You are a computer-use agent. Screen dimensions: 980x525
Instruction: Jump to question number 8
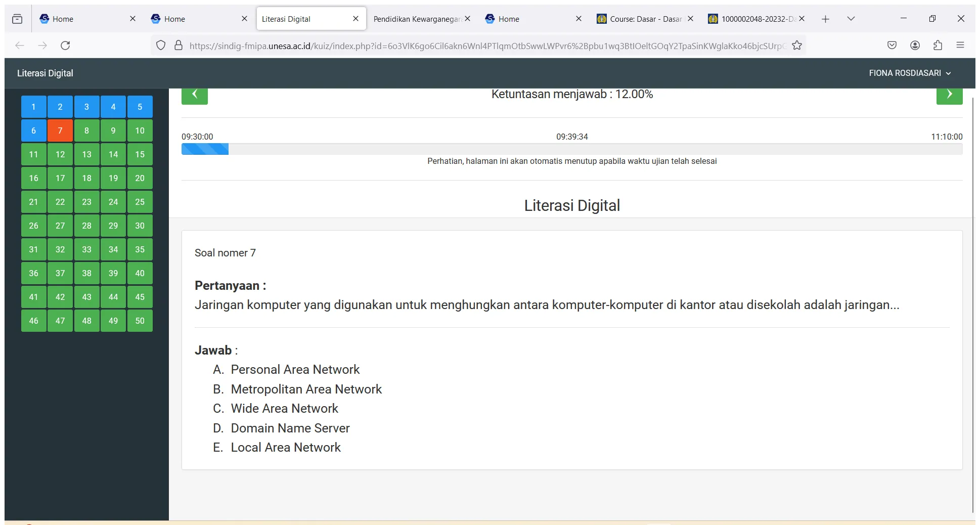(86, 130)
